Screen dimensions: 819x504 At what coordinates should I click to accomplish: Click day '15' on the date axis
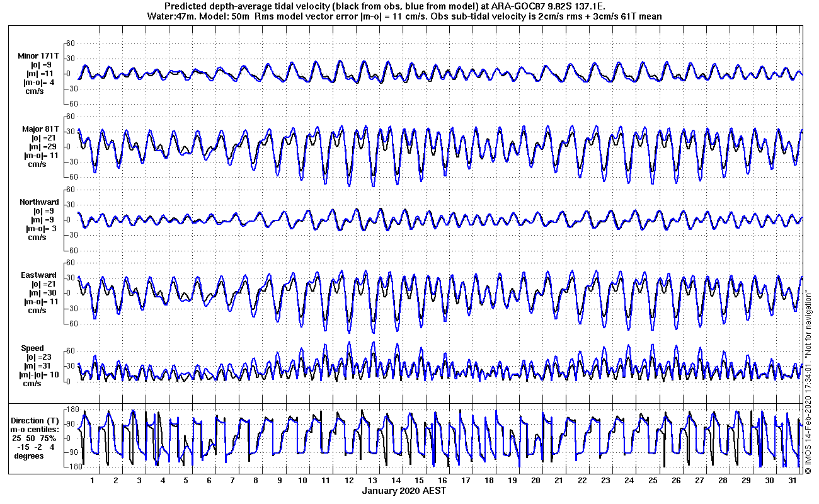[419, 480]
